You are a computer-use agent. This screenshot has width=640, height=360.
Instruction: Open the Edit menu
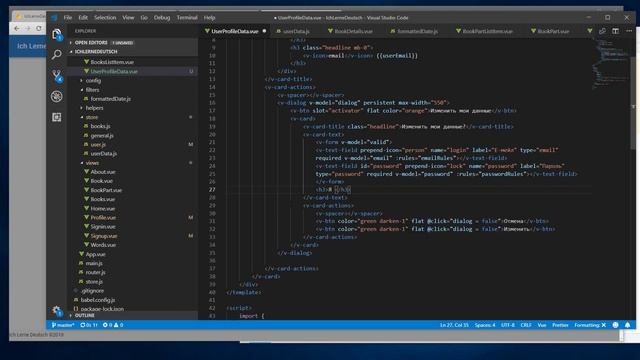(83, 18)
